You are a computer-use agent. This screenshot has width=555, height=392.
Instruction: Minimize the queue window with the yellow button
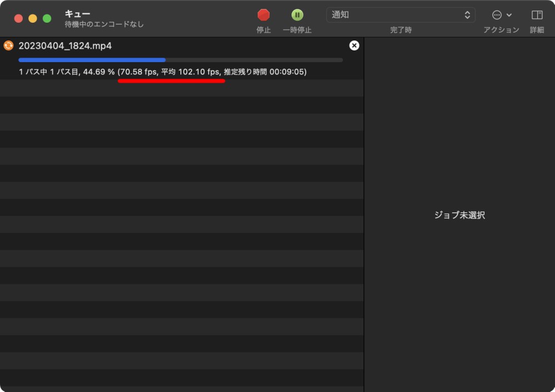[x=33, y=18]
